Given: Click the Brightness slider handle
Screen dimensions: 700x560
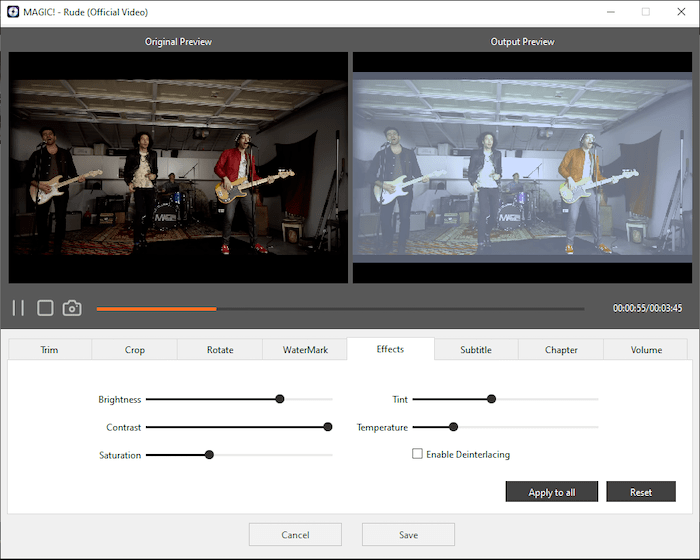Looking at the screenshot, I should (x=280, y=399).
